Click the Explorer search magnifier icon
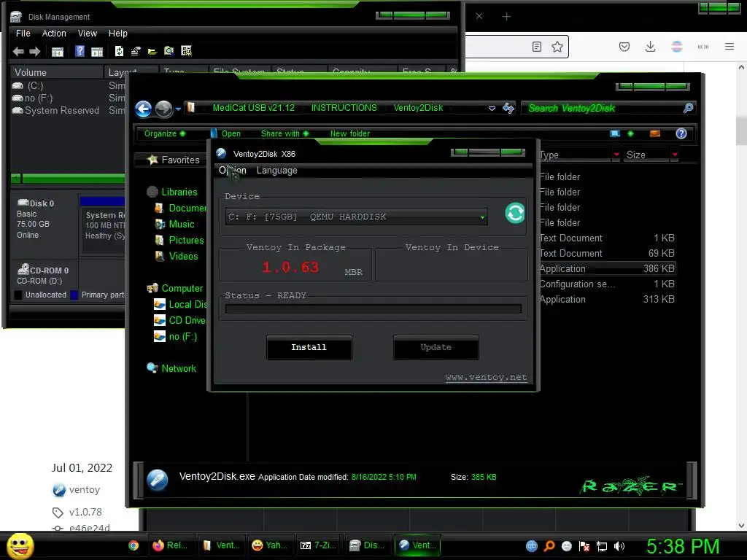The width and height of the screenshot is (747, 560). [688, 108]
